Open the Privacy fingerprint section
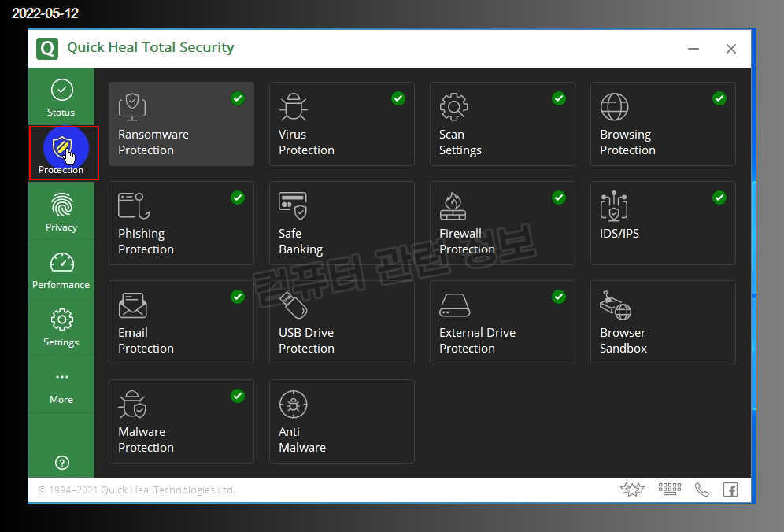This screenshot has width=784, height=532. (x=61, y=212)
